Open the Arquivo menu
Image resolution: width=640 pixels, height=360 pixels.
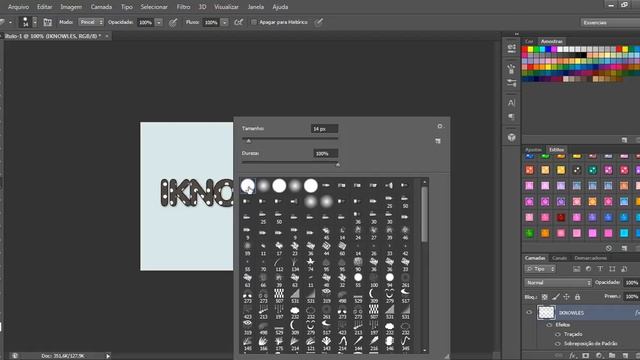(x=18, y=7)
